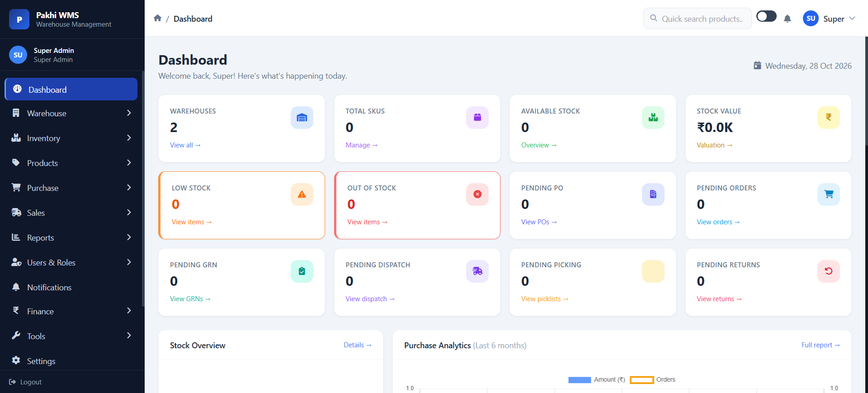
Task: Click the Pending GRN clipboard icon
Action: [x=302, y=271]
